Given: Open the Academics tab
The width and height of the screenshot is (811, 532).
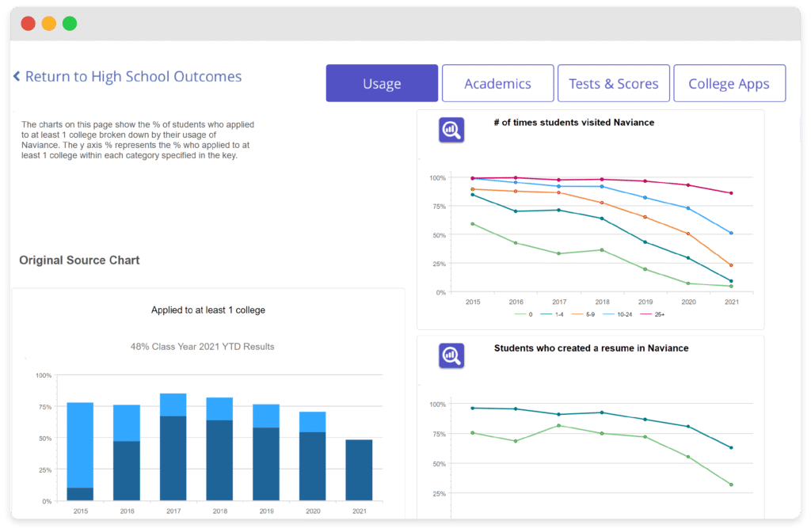Looking at the screenshot, I should 497,83.
